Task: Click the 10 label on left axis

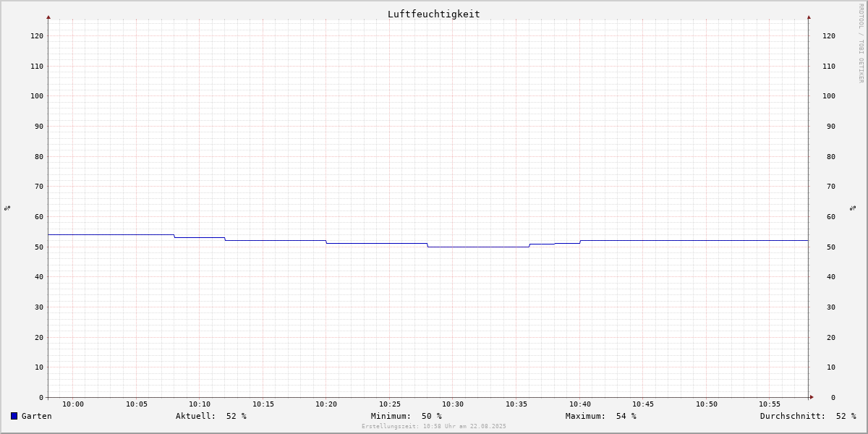Action: 39,367
